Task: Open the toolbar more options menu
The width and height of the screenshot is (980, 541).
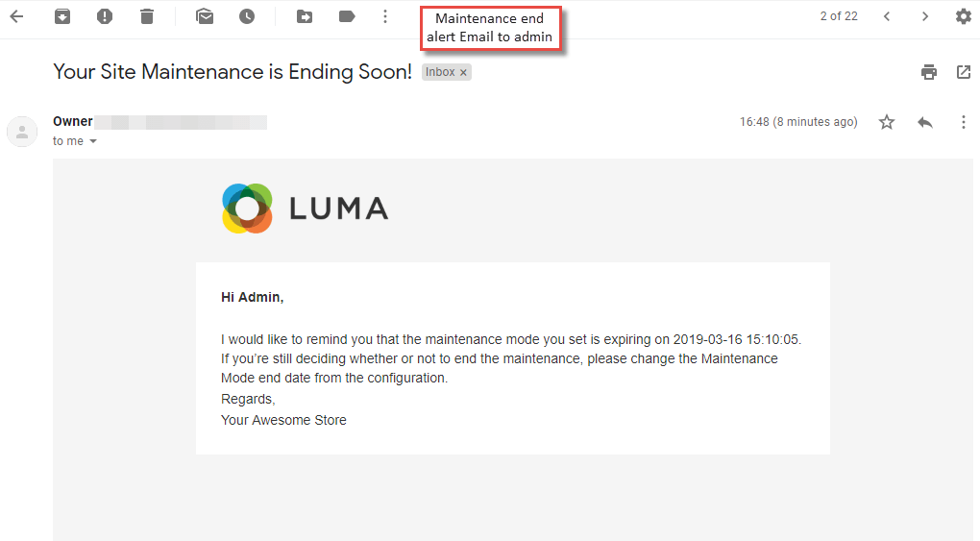Action: (x=385, y=16)
